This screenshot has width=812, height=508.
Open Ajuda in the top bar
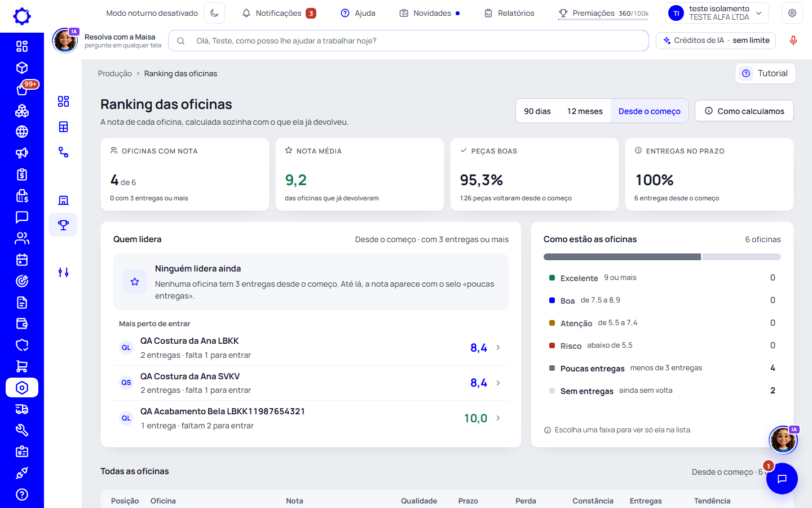358,13
